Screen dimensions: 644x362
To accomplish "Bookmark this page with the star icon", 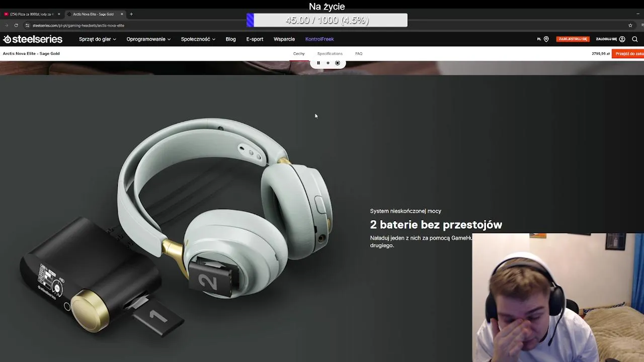I will coord(630,25).
